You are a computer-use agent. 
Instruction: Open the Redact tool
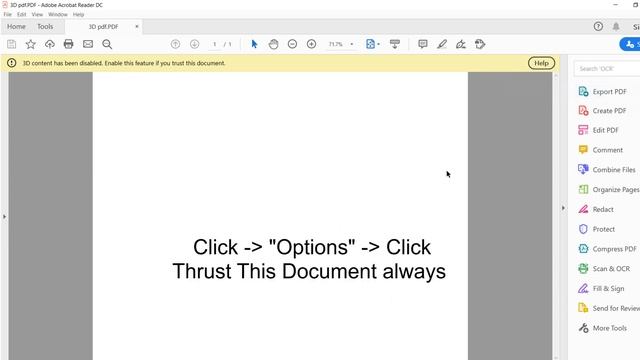click(596, 209)
